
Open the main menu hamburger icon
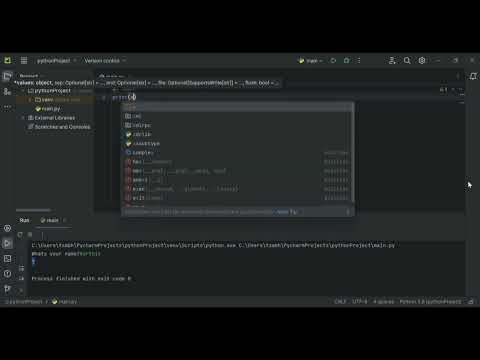tap(24, 60)
